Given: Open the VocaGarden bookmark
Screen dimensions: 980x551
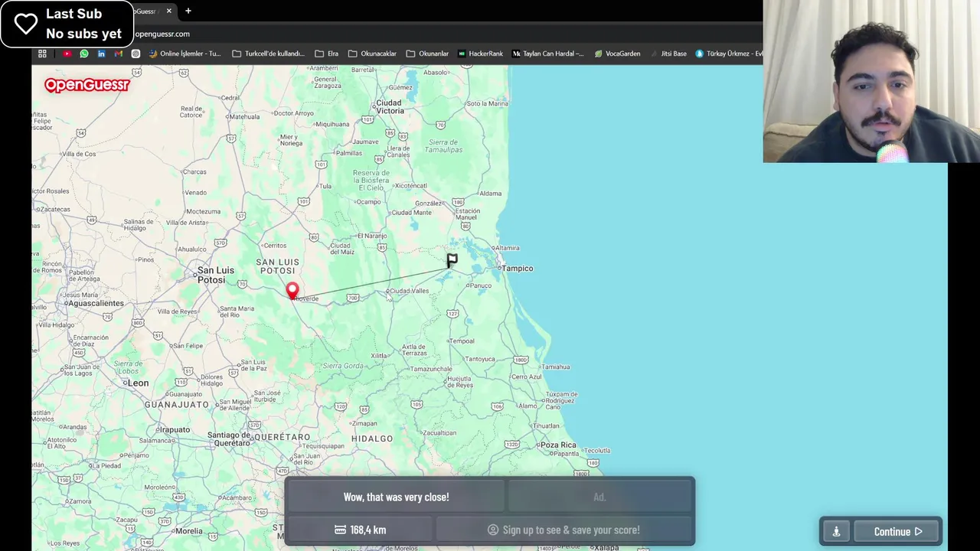Looking at the screenshot, I should point(617,54).
